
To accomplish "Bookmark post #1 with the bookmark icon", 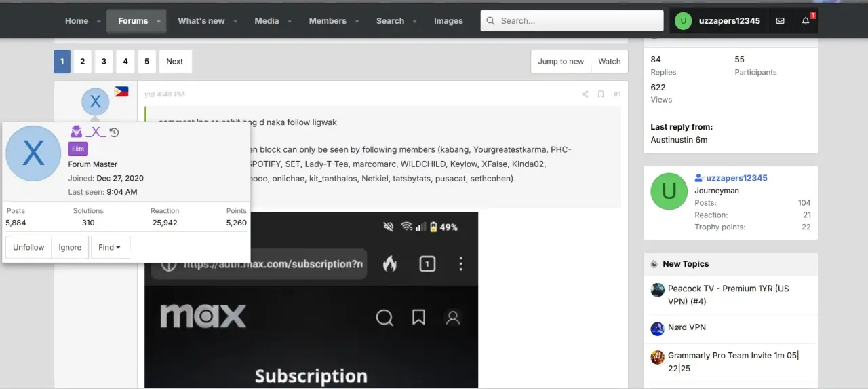I will coord(601,94).
